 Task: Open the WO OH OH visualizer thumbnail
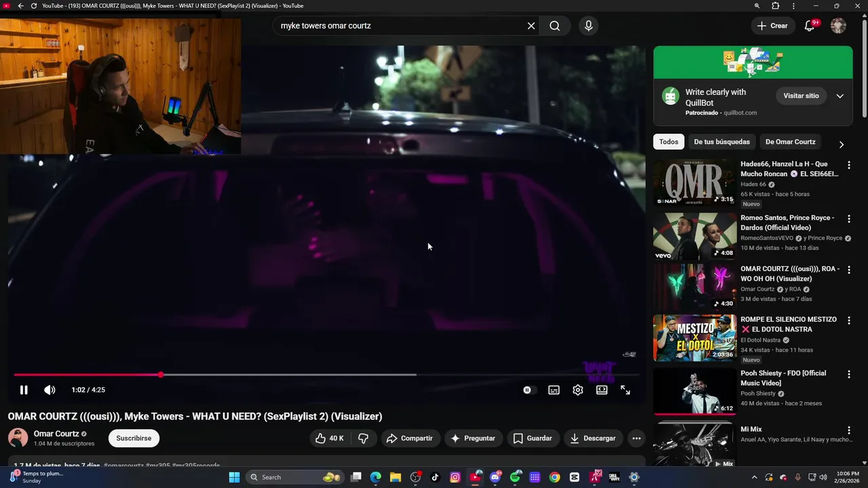694,287
